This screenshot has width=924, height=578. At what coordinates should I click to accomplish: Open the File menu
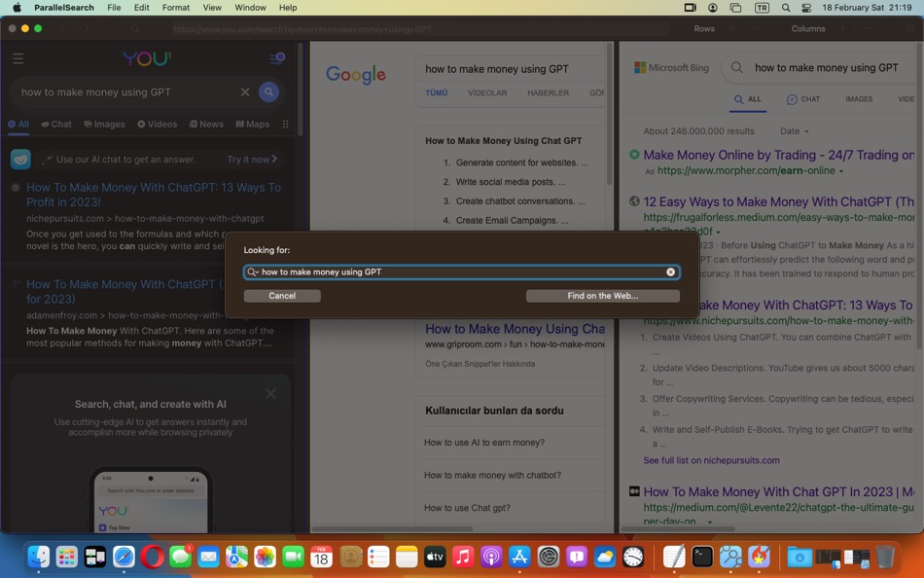tap(114, 8)
